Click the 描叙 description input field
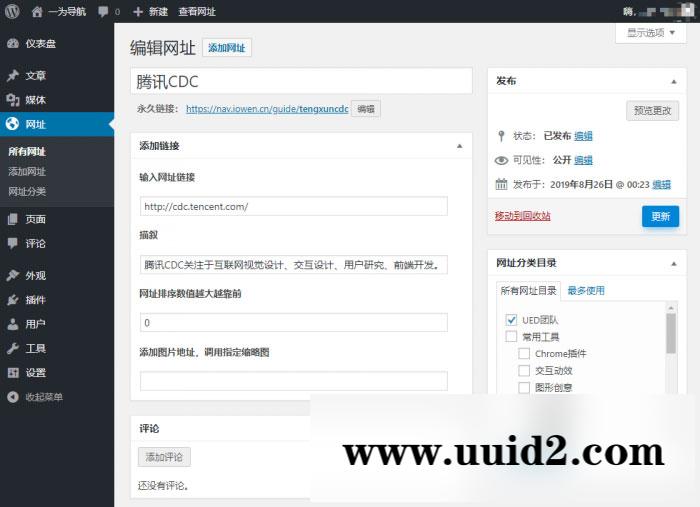The image size is (700, 507). [x=294, y=265]
